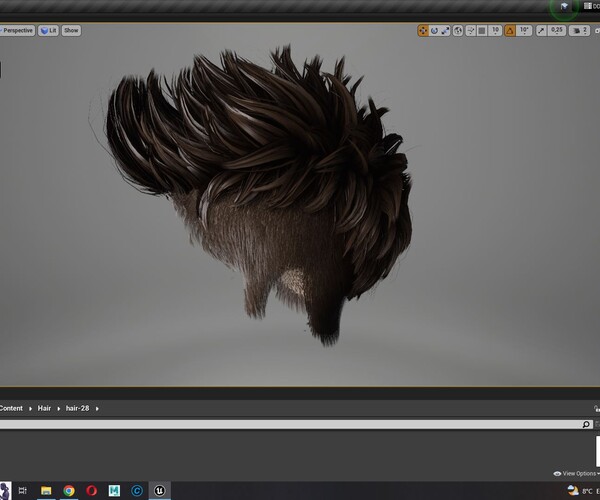Open Opera browser from taskbar
The width and height of the screenshot is (600, 500).
click(x=91, y=490)
